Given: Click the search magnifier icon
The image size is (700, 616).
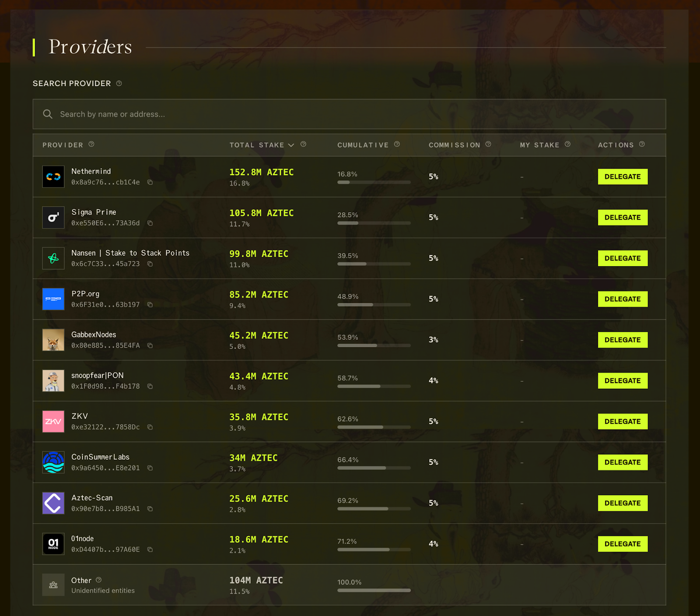Looking at the screenshot, I should click(48, 114).
